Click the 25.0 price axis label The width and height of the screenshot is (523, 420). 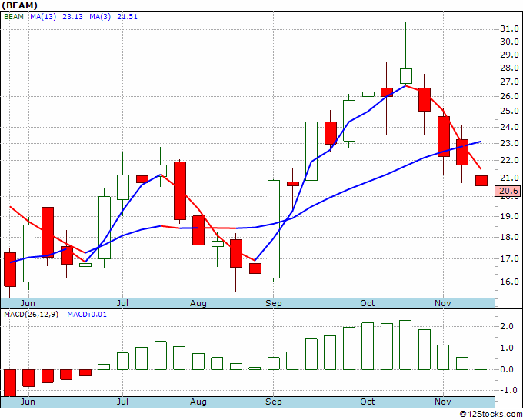(x=509, y=111)
